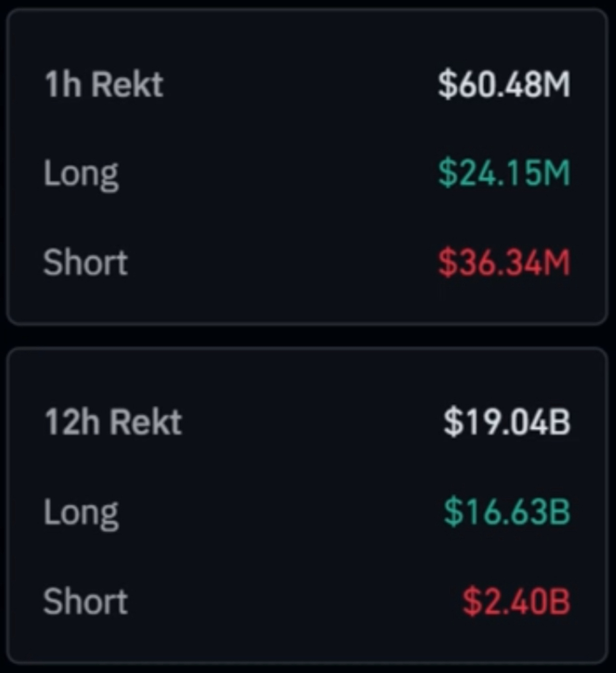Screen dimensions: 616x673
Task: Click the word Rekt in 12h heading
Action: [146, 422]
